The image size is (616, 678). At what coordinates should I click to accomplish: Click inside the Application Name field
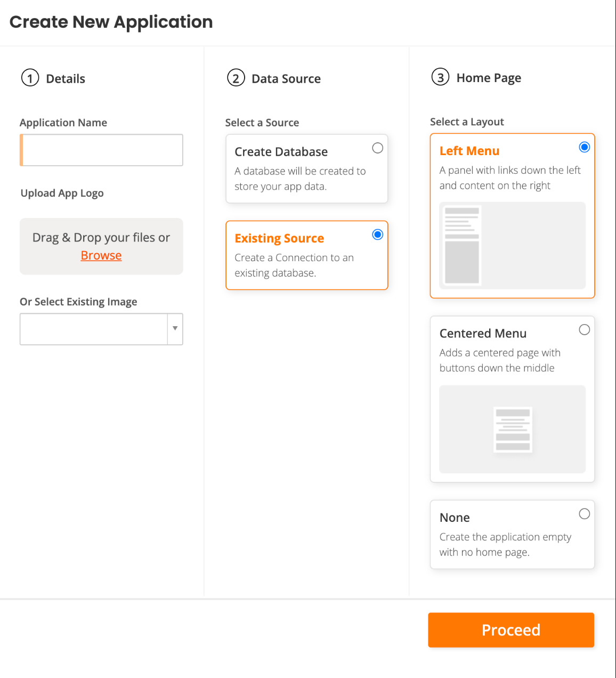point(101,150)
